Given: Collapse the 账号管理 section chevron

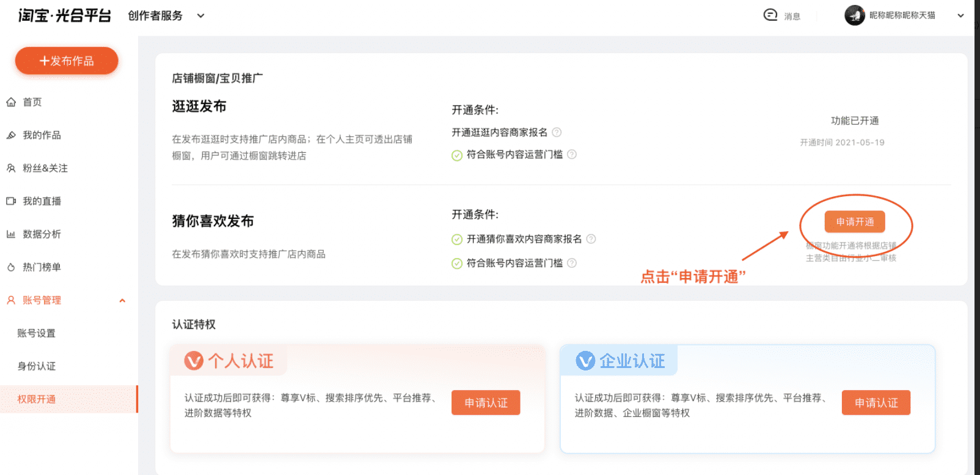Looking at the screenshot, I should point(122,301).
